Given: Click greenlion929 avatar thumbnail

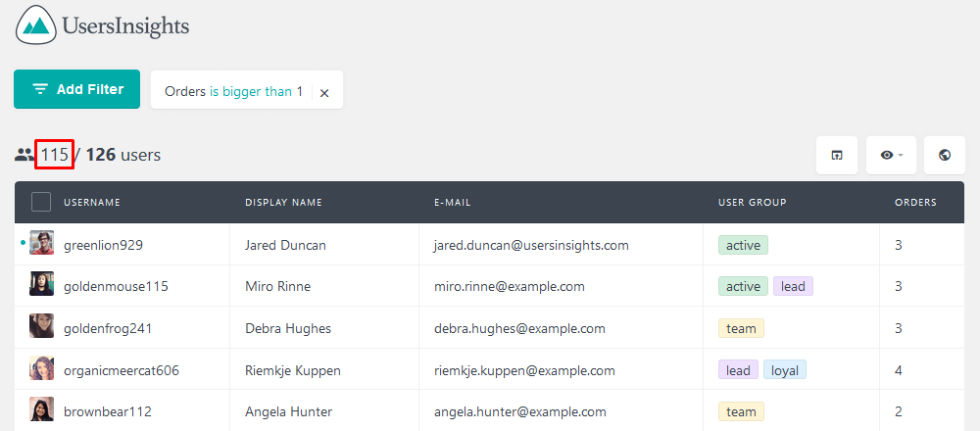Looking at the screenshot, I should 41,242.
